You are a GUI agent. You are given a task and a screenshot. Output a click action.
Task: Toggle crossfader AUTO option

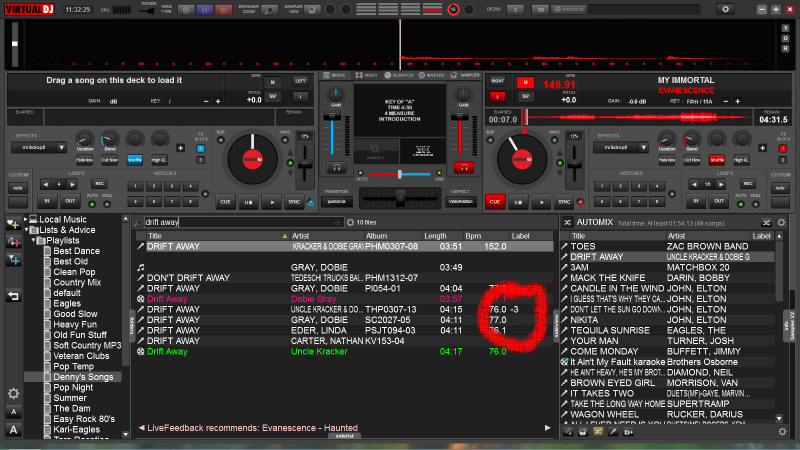[x=361, y=173]
